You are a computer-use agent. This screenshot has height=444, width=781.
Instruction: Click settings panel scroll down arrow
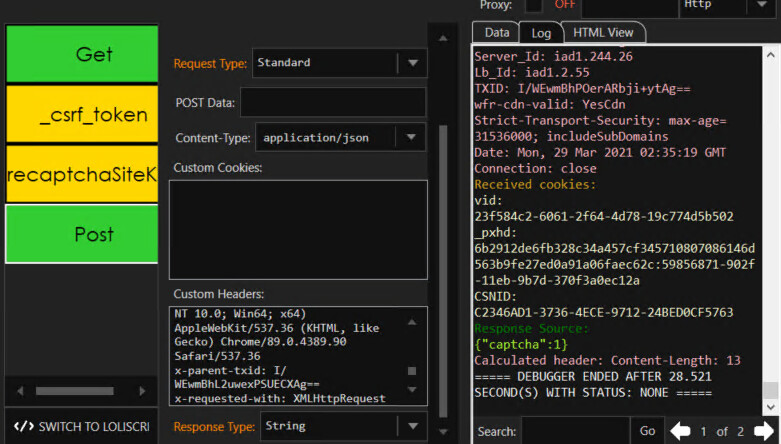coord(443,432)
